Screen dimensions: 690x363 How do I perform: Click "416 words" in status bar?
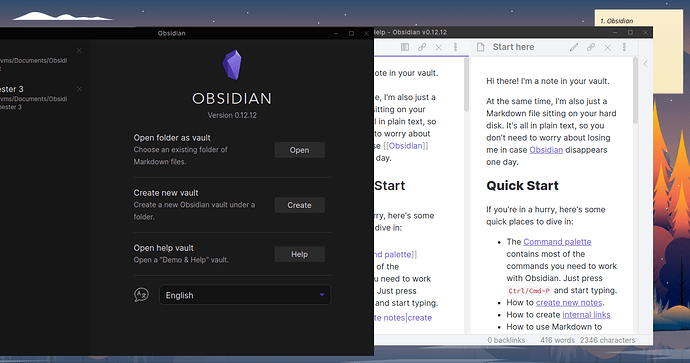point(558,340)
